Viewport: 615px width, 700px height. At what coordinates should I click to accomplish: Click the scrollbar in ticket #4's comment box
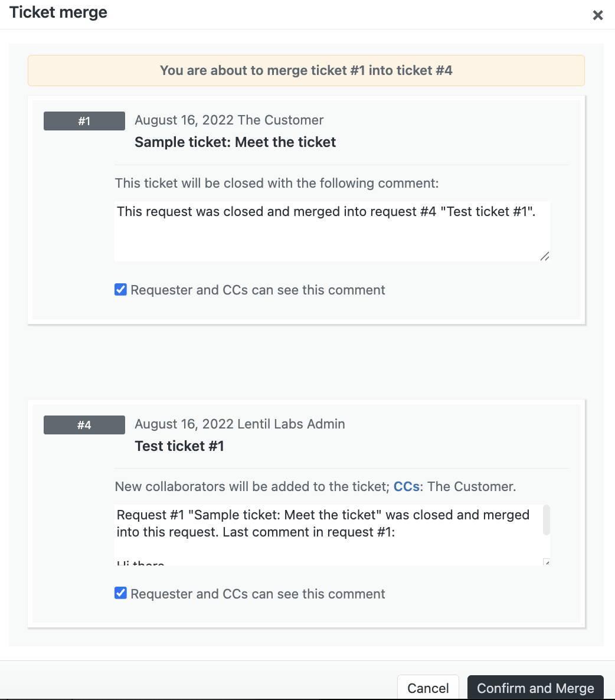(547, 519)
